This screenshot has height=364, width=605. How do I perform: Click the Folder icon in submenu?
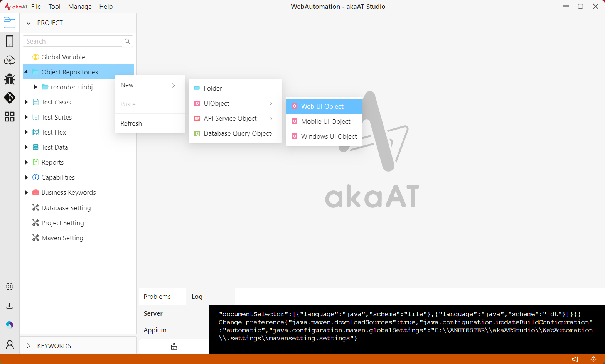pos(197,88)
